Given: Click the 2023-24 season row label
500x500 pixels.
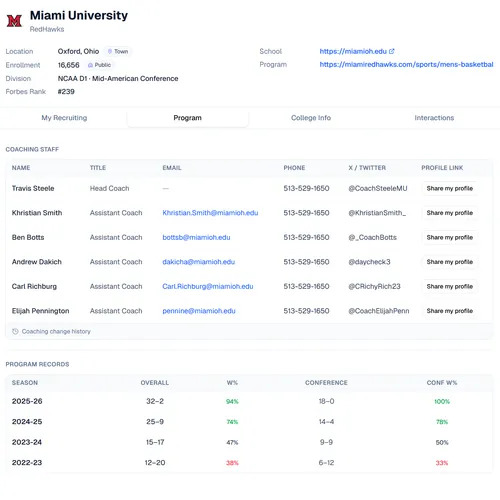Looking at the screenshot, I should click(27, 442).
